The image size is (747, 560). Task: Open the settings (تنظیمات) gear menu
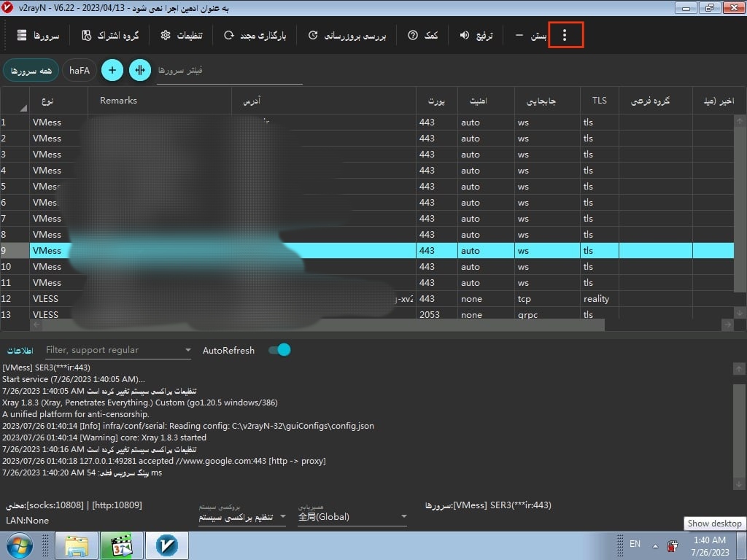coord(181,35)
